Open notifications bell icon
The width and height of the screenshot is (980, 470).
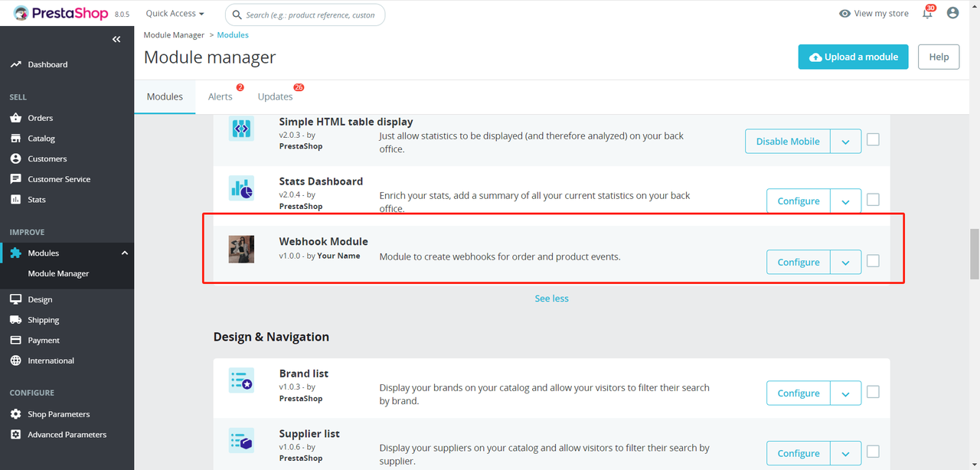(928, 13)
